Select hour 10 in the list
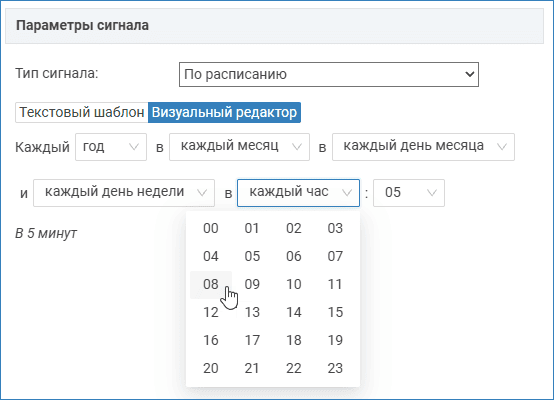The width and height of the screenshot is (554, 400). [x=294, y=285]
